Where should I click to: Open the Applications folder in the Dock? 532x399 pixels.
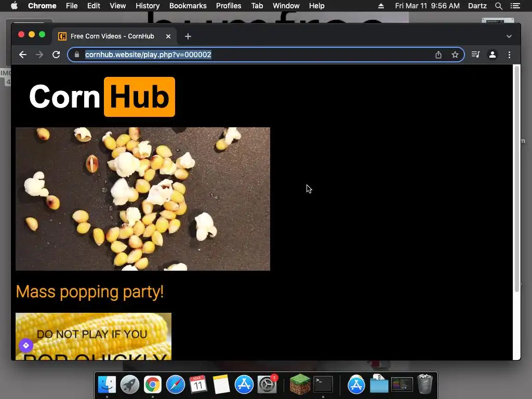click(x=356, y=384)
